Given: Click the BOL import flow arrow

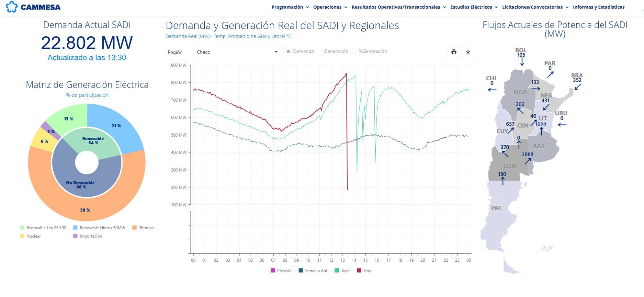Looking at the screenshot, I should [522, 62].
